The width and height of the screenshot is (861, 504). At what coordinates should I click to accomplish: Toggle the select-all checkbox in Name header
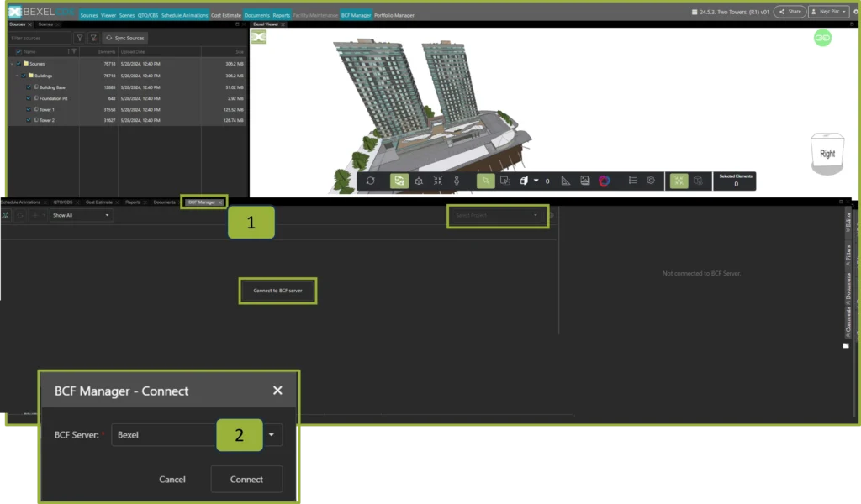point(18,51)
